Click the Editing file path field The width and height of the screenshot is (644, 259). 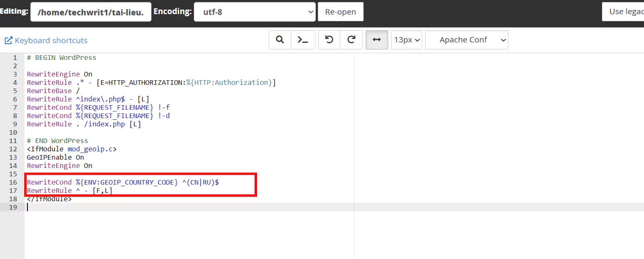click(91, 12)
